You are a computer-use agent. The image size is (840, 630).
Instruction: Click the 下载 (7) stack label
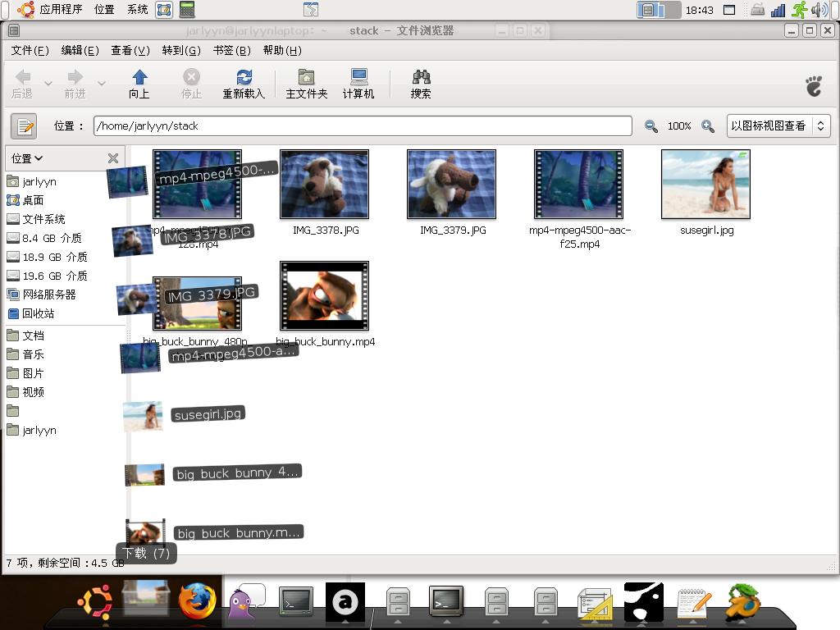(x=146, y=553)
